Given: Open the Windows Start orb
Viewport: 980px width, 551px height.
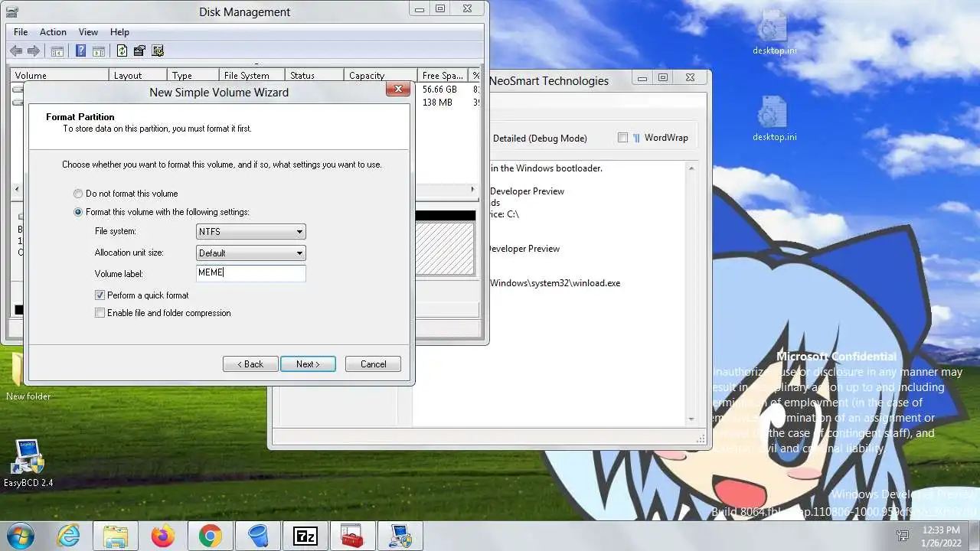Looking at the screenshot, I should tap(21, 535).
